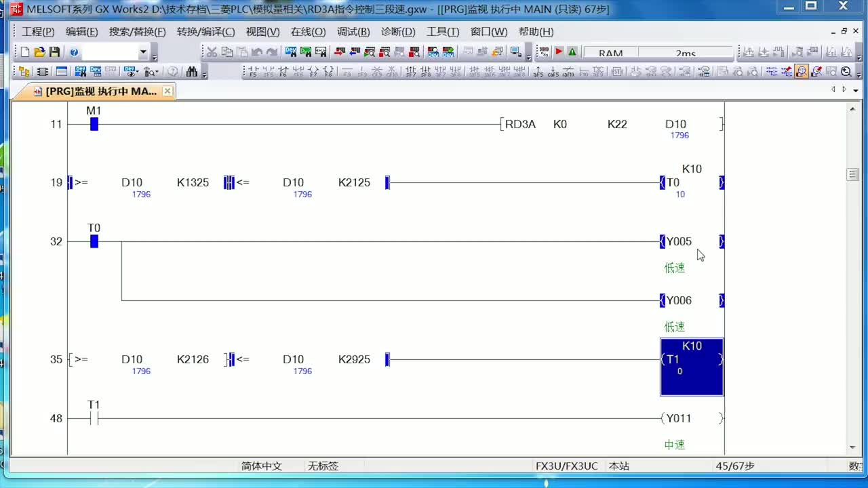
Task: Open the 编辑(E) menu
Action: tap(81, 32)
